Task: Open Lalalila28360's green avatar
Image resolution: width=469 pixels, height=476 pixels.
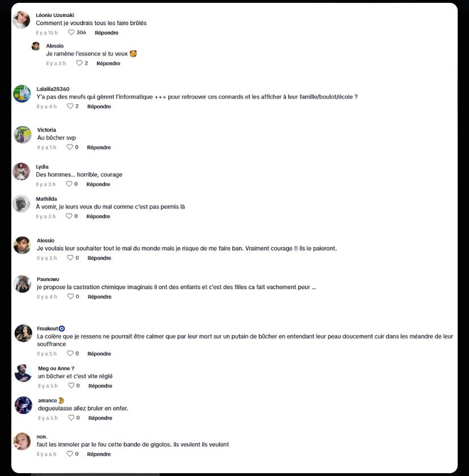Action: 22,94
